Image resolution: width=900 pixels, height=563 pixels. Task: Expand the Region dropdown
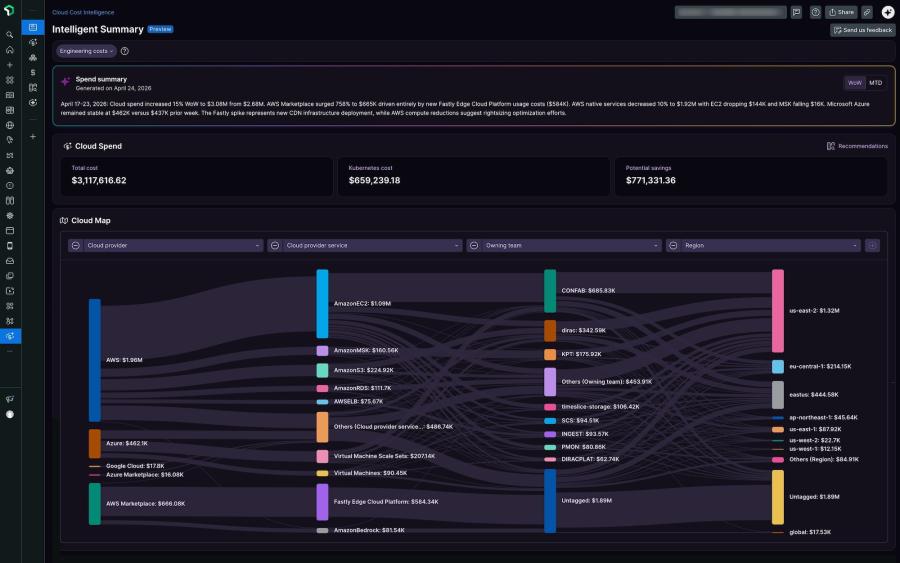(770, 246)
